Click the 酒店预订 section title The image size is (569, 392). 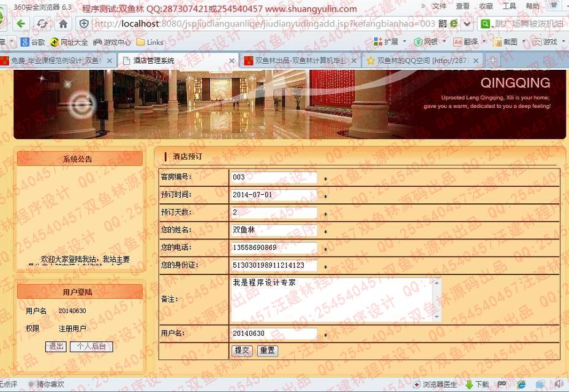187,157
